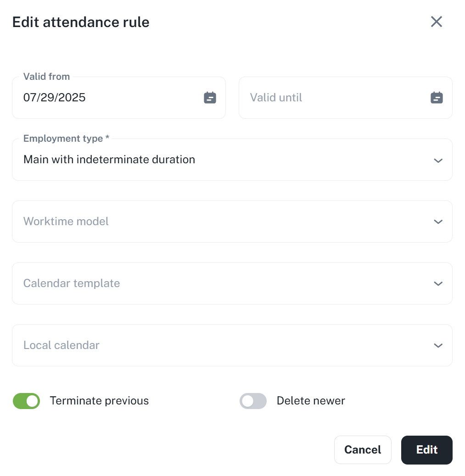Click the Employment type chevron arrow
The height and width of the screenshot is (476, 465).
point(438,160)
